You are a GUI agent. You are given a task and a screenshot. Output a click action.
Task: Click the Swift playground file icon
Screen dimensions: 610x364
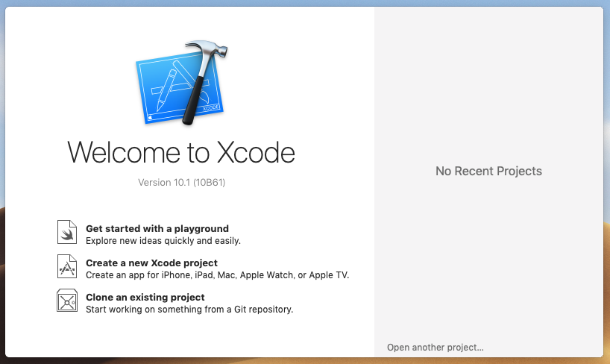67,232
